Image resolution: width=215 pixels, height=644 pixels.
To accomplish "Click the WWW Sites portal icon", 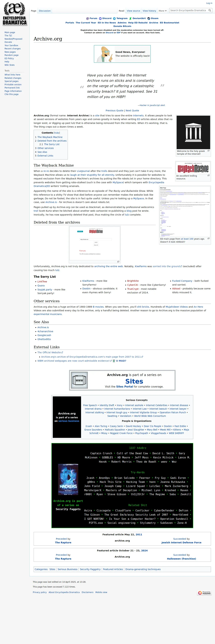I will tap(79, 380).
